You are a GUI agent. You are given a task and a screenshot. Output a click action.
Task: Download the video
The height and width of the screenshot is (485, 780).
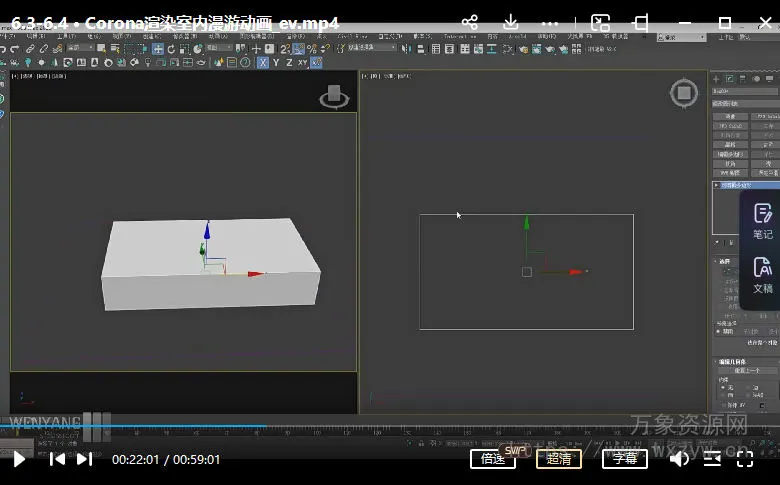(x=511, y=22)
